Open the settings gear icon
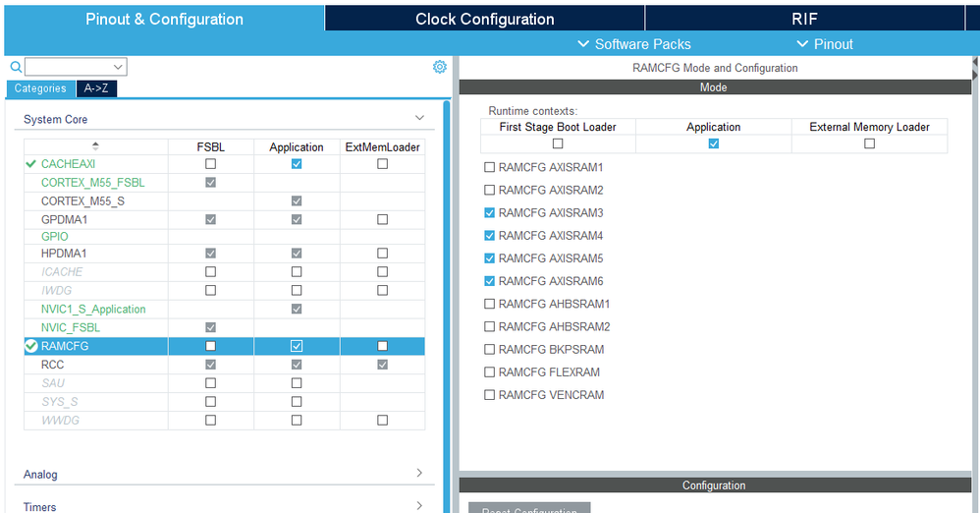The height and width of the screenshot is (513, 980). coord(440,67)
